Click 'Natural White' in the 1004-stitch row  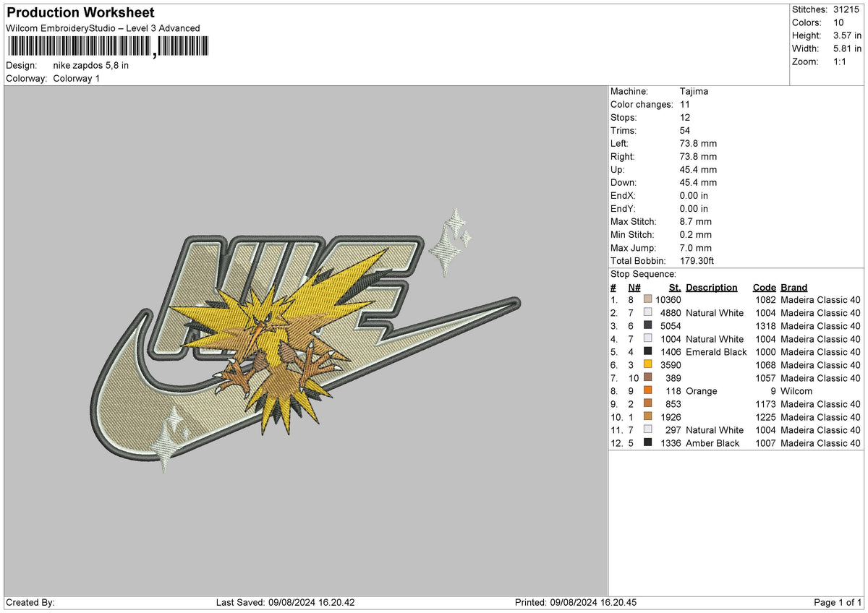point(715,339)
